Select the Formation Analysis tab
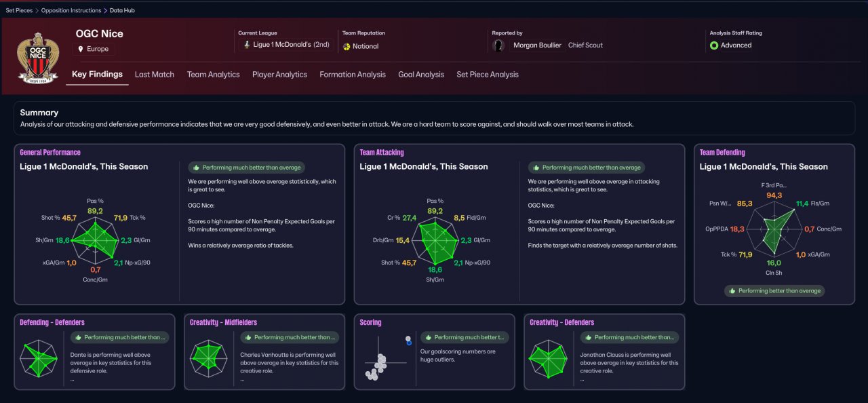 353,75
